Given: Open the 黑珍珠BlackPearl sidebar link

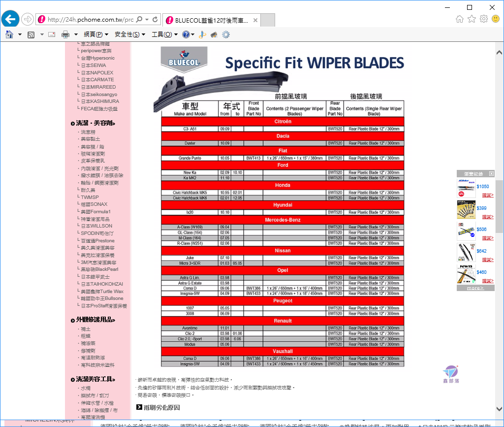Looking at the screenshot, I should click(x=99, y=269).
